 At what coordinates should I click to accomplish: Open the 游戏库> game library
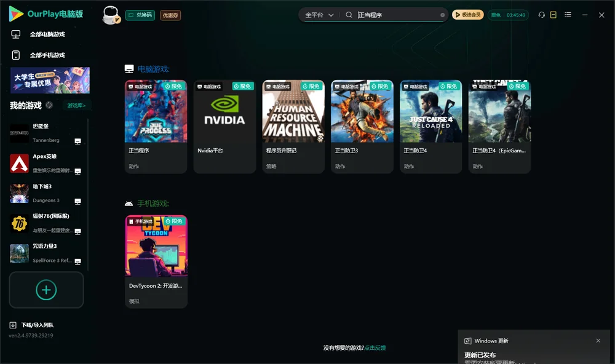coord(76,105)
